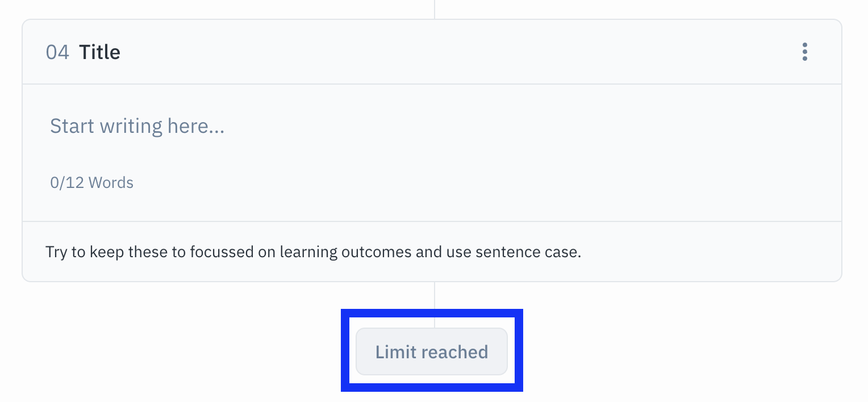This screenshot has width=868, height=402.
Task: Click the word "Try" starting the hint
Action: pyautogui.click(x=56, y=252)
